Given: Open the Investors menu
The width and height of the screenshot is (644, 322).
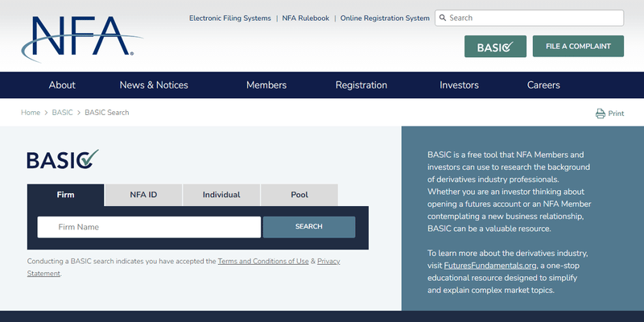Looking at the screenshot, I should (459, 85).
